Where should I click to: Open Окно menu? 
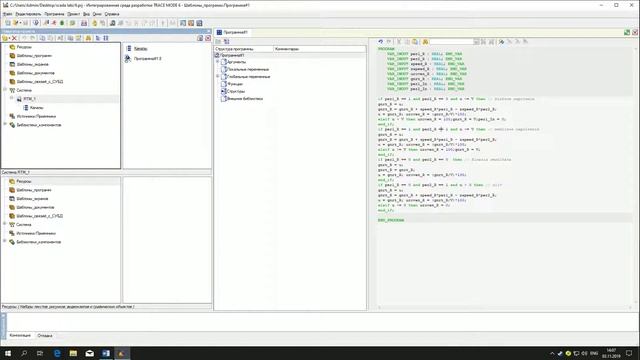[x=97, y=14]
